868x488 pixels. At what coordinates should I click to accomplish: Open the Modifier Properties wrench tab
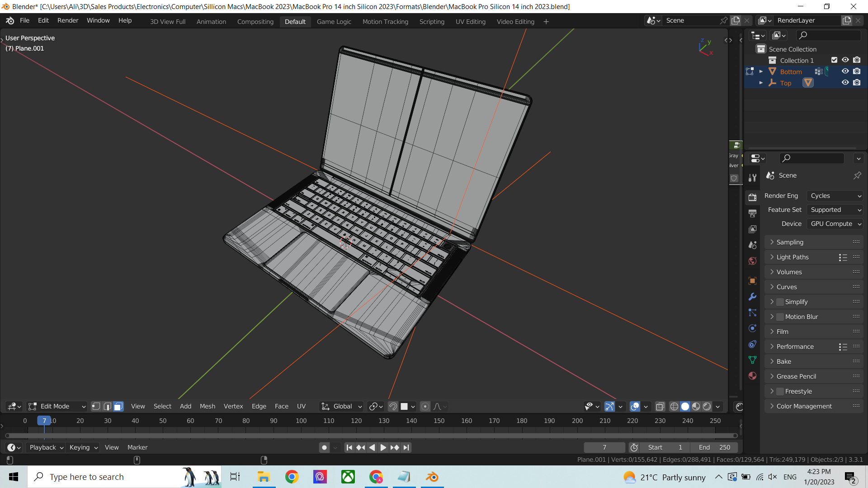[752, 297]
